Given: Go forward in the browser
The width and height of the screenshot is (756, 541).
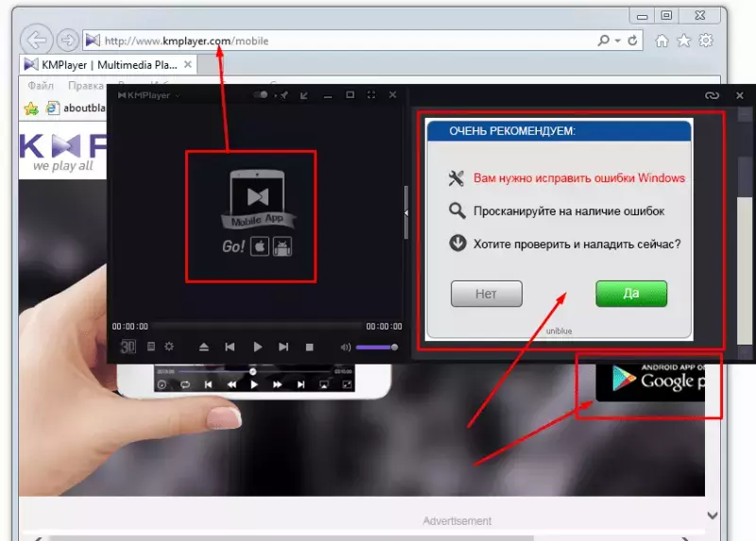Looking at the screenshot, I should pos(67,40).
